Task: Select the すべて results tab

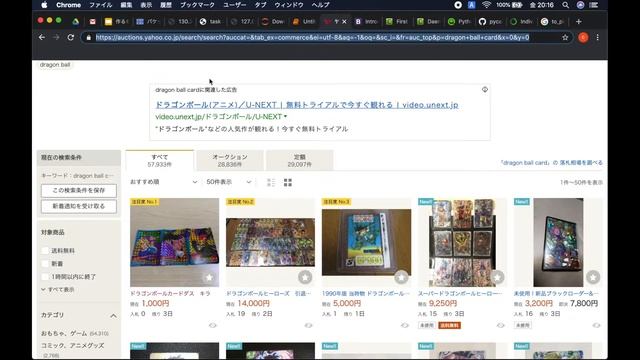Action: click(160, 160)
